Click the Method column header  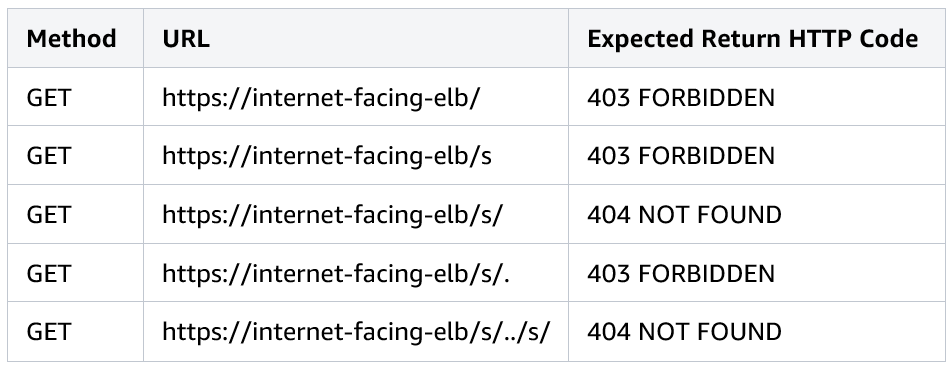[71, 39]
